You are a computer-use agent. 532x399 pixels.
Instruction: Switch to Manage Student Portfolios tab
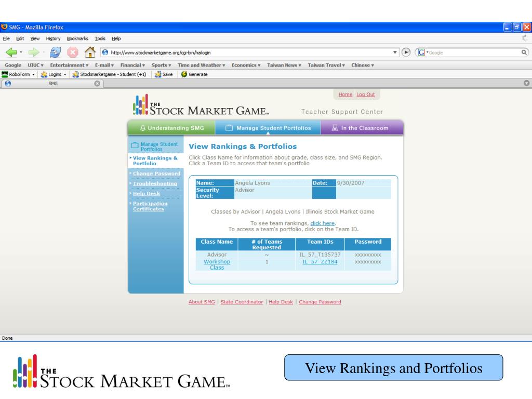point(268,128)
